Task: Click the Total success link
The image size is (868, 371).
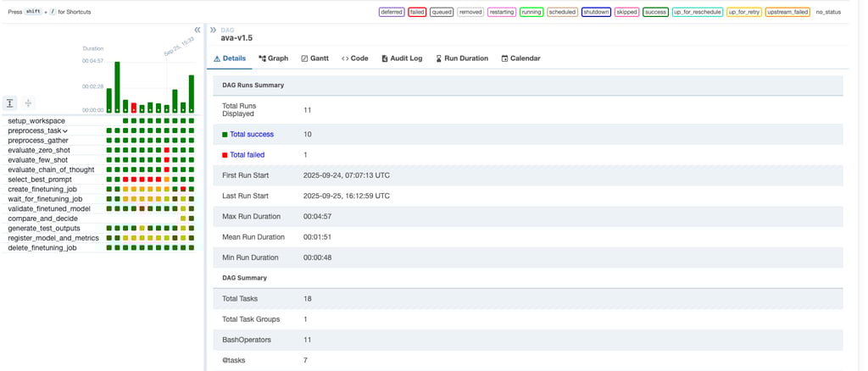Action: tap(252, 135)
